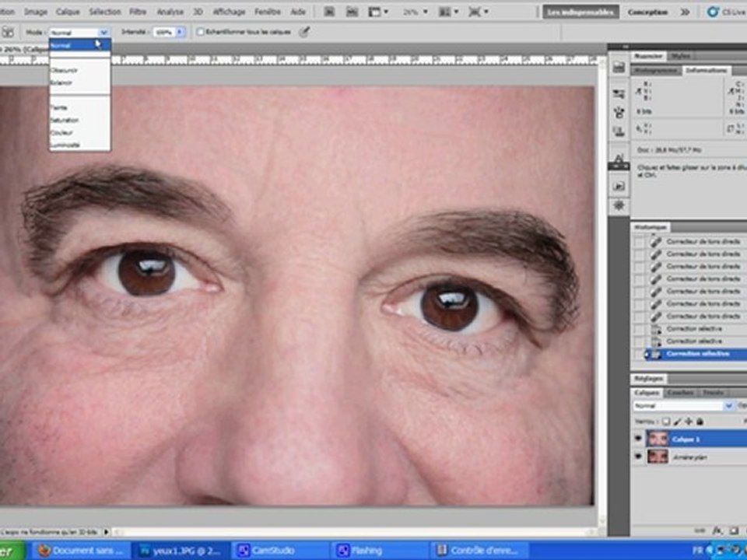Switch to the Tracés tab
The image size is (747, 560).
click(714, 392)
